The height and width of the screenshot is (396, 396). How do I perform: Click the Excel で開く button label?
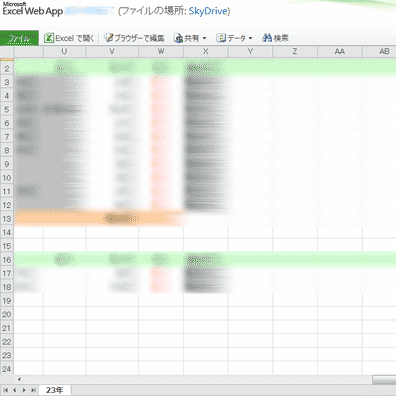pos(75,38)
